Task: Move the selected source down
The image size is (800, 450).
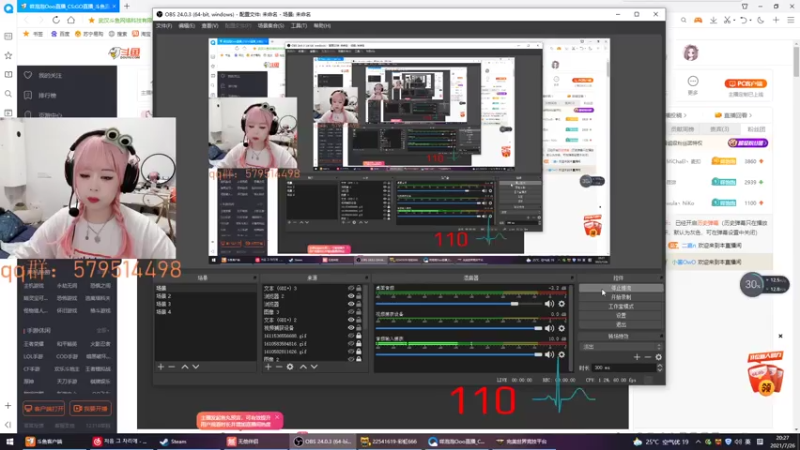Action: point(314,367)
